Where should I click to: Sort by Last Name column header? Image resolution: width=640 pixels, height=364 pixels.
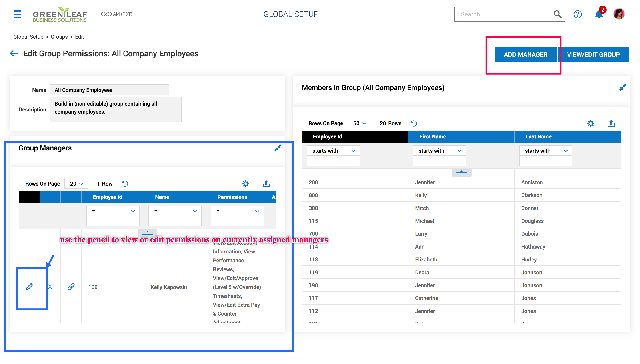538,136
